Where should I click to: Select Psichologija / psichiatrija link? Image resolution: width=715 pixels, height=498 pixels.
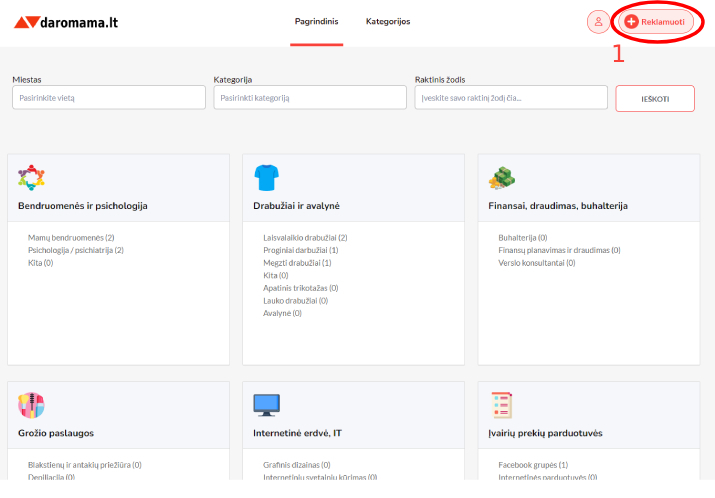pyautogui.click(x=75, y=250)
